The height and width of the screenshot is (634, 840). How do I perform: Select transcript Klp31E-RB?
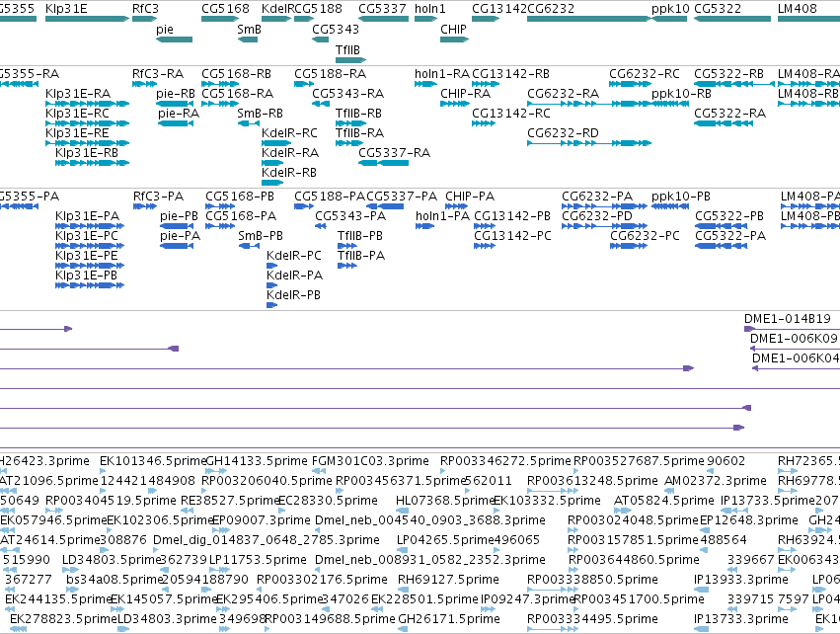pos(92,163)
